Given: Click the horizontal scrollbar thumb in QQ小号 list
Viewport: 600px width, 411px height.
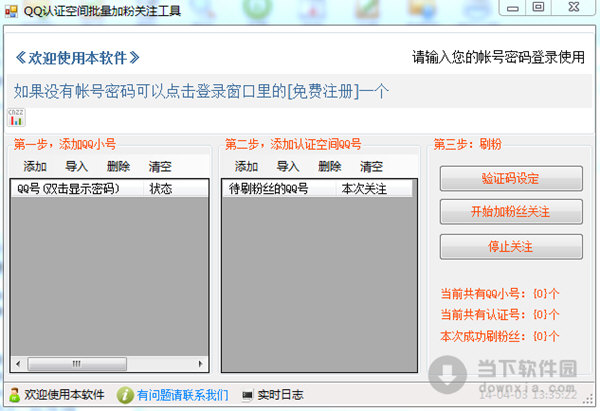Looking at the screenshot, I should tap(77, 364).
